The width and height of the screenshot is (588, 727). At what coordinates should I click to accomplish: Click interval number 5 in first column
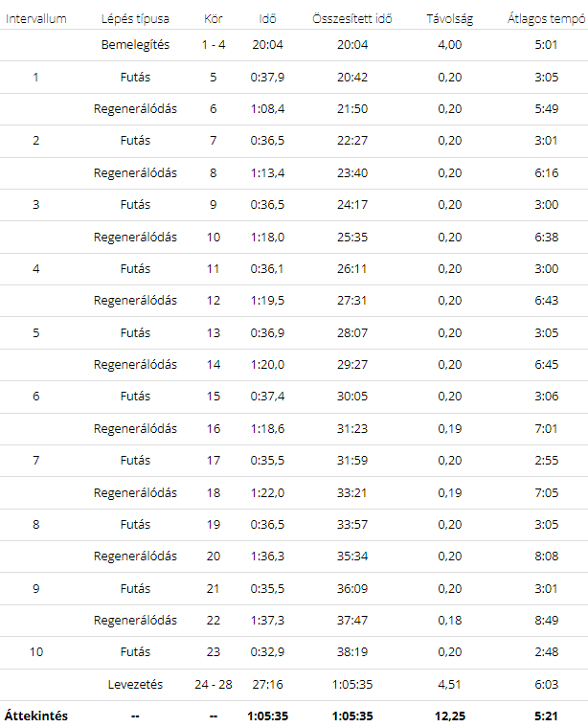tap(36, 333)
